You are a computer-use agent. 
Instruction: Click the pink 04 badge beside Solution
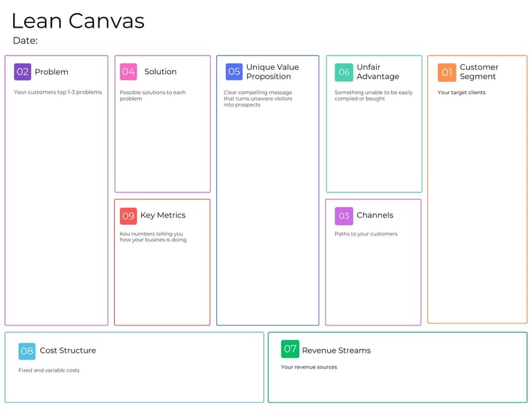128,72
